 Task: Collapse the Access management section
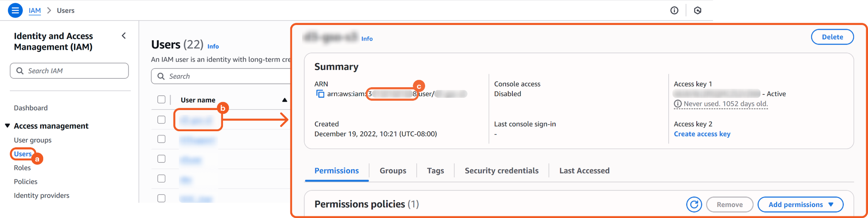(x=8, y=126)
